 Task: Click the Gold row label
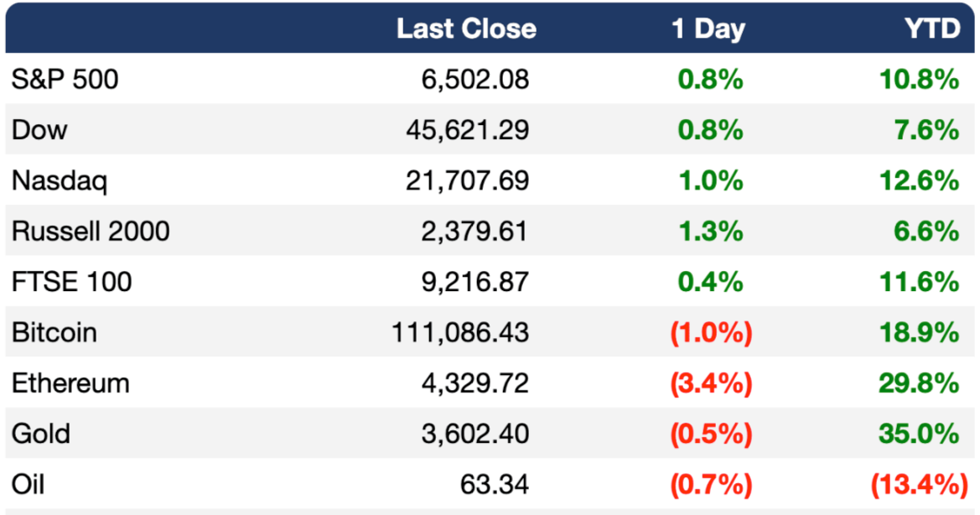coord(40,434)
